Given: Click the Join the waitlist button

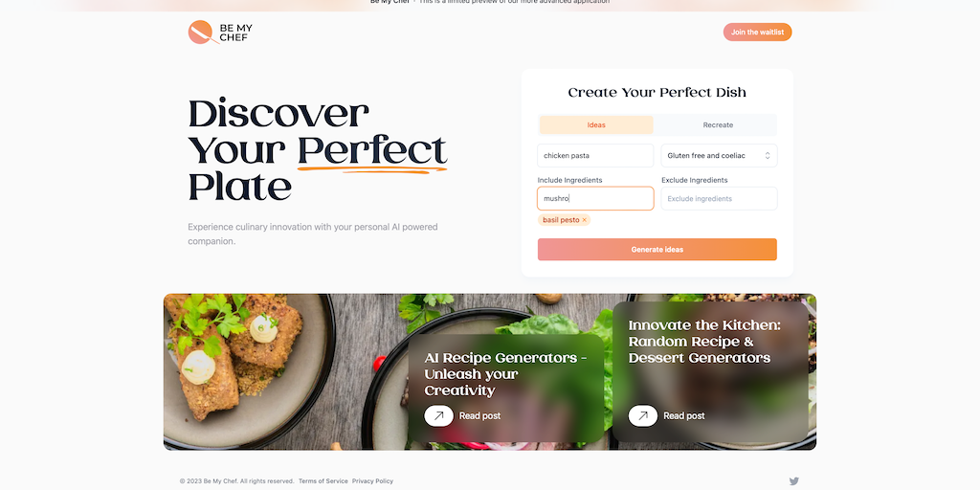Looking at the screenshot, I should coord(758,32).
